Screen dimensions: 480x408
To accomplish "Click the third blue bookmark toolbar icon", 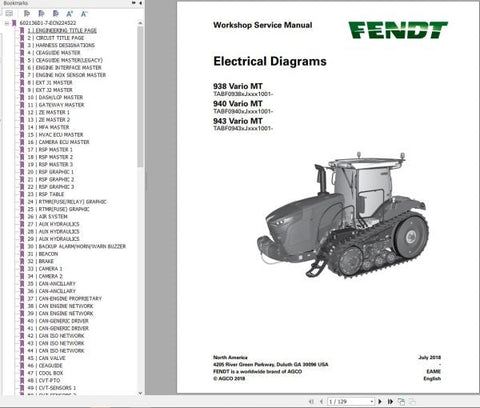I will pyautogui.click(x=56, y=13).
